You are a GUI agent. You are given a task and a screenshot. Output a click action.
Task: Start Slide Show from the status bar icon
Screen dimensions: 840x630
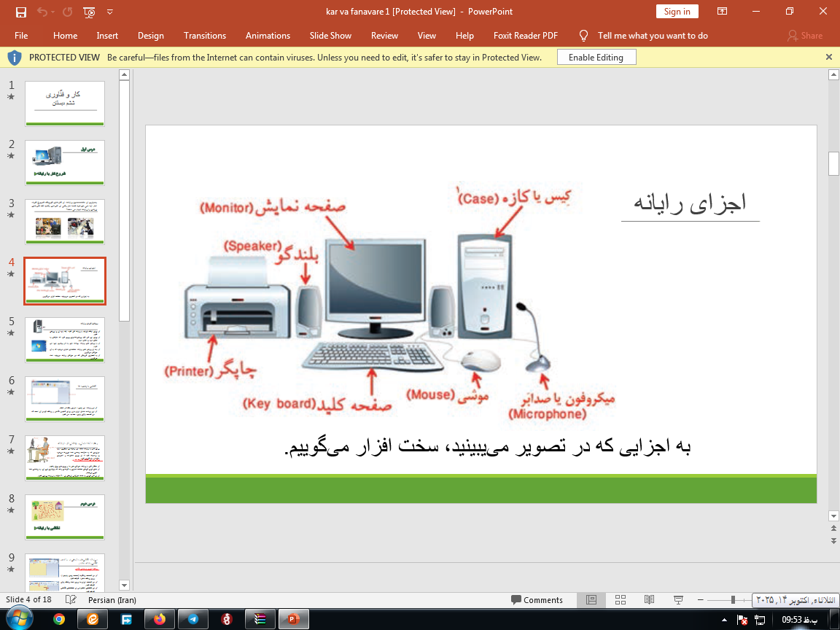[x=678, y=599]
